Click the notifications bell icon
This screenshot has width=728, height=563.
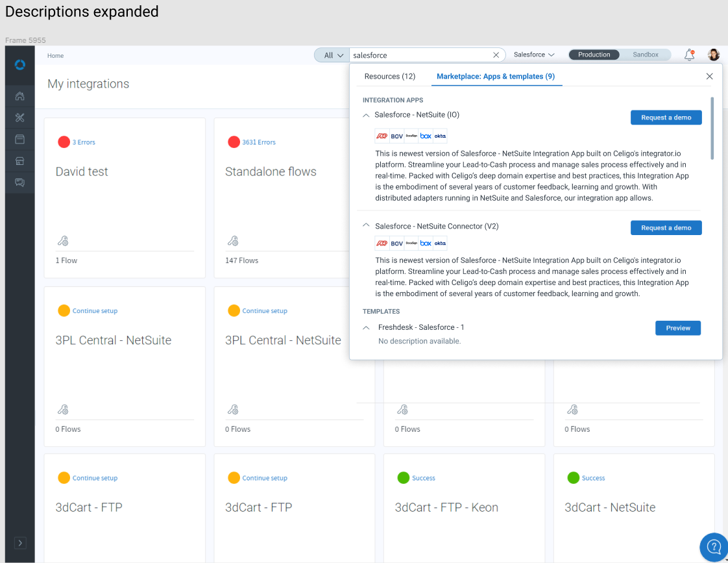689,55
